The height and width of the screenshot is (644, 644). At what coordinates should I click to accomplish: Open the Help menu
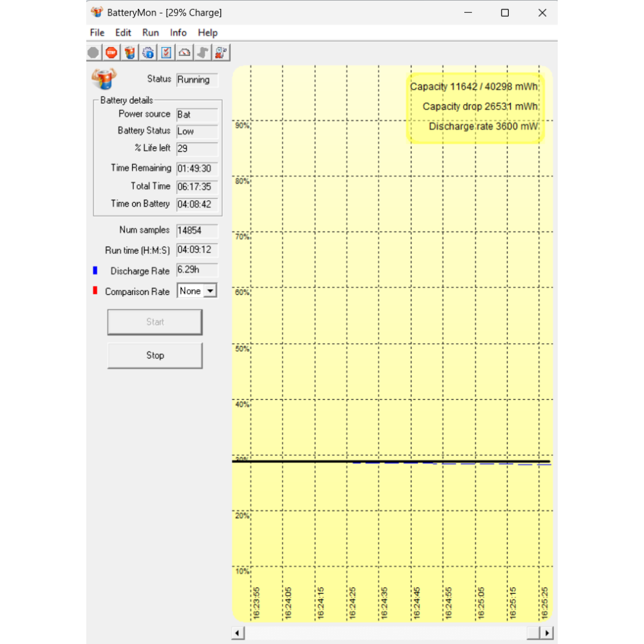click(207, 33)
